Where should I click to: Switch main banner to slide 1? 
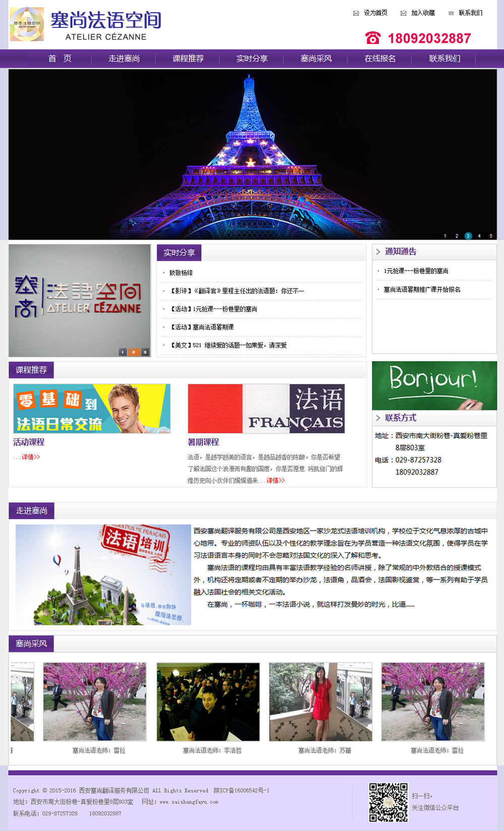445,236
